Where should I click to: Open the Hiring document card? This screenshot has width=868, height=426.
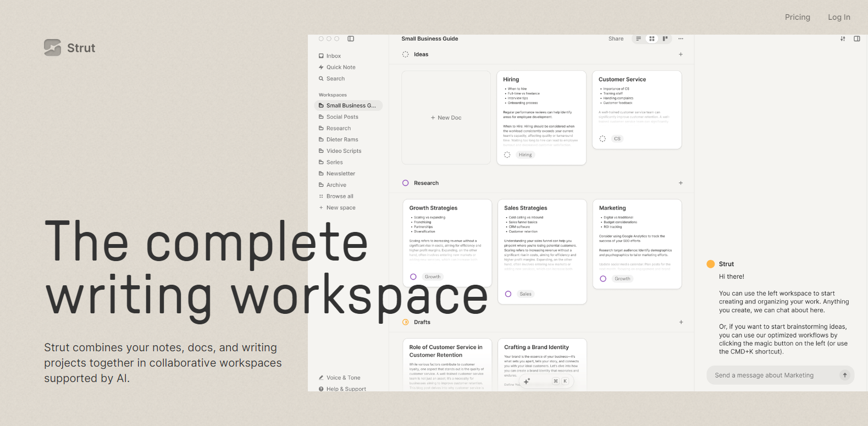click(x=541, y=118)
